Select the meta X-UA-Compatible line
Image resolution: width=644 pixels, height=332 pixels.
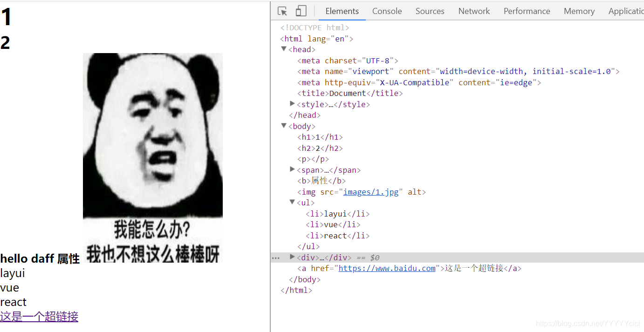419,82
